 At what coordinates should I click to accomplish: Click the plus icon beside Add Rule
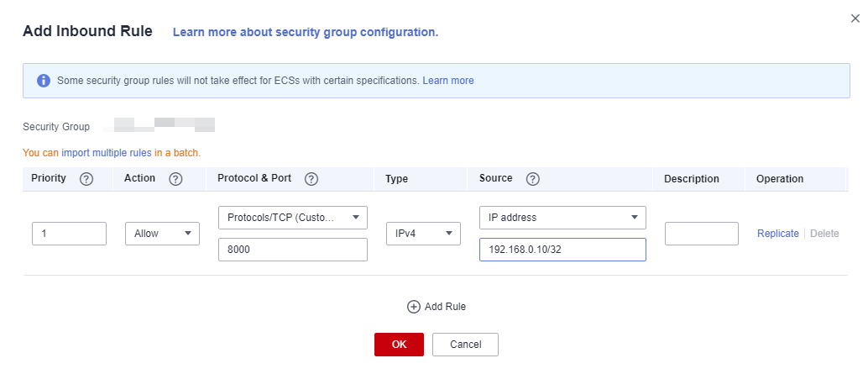tap(413, 307)
